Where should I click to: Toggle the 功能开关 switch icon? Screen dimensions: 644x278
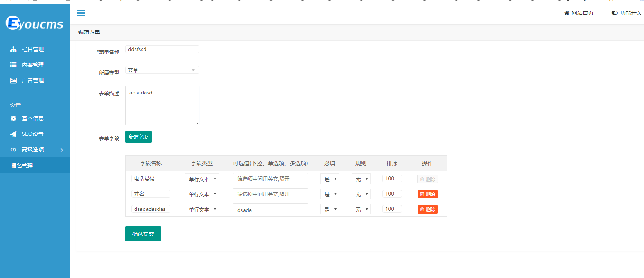615,13
